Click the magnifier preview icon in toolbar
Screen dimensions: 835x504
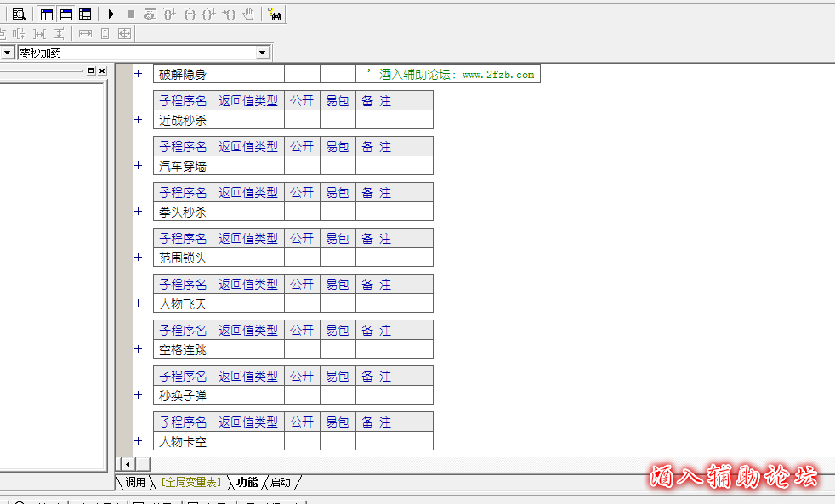point(19,14)
